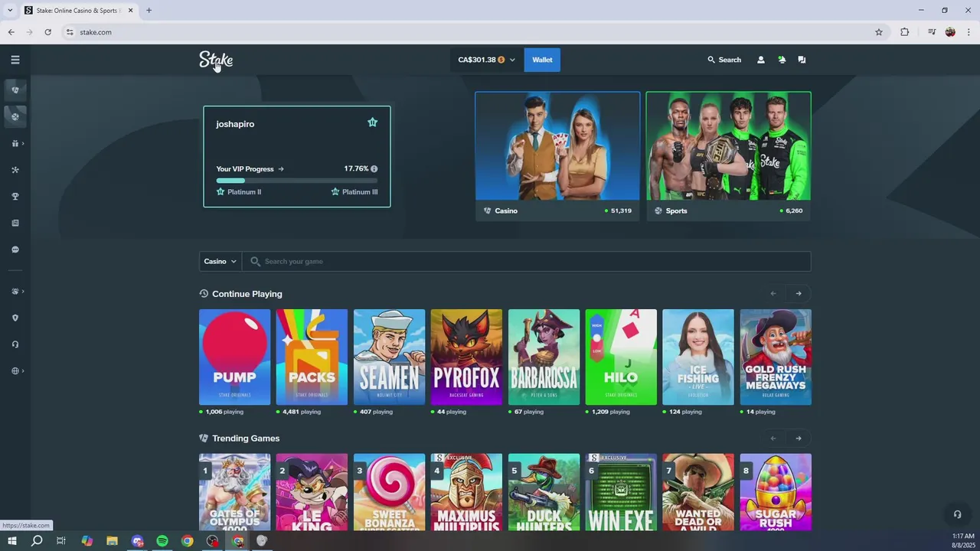The width and height of the screenshot is (980, 551).
Task: Open Copilot from the taskbar
Action: [x=87, y=541]
